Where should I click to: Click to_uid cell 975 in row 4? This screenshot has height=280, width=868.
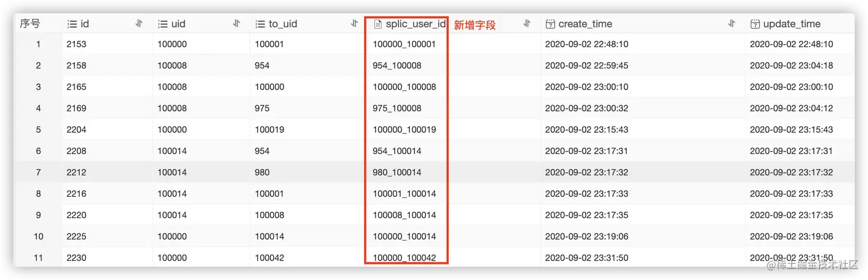[x=262, y=108]
